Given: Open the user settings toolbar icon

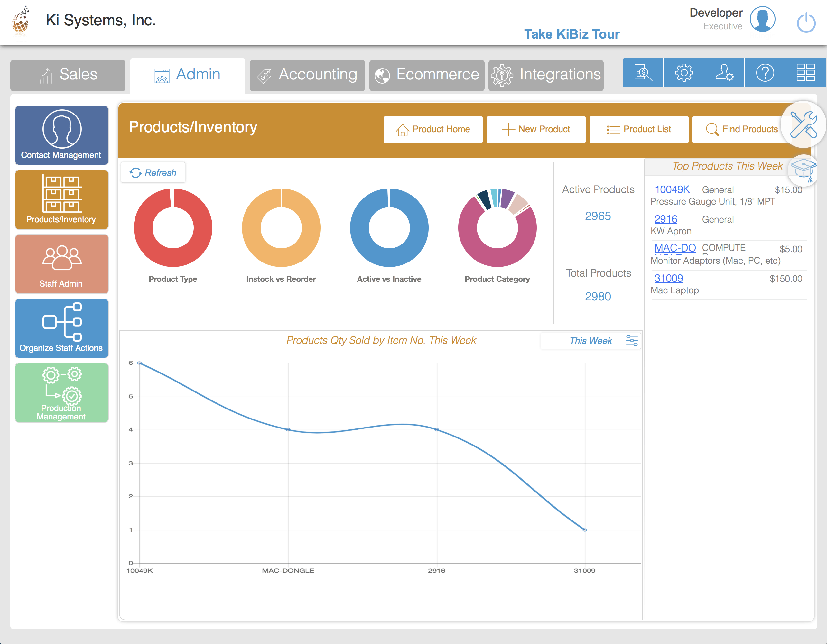Looking at the screenshot, I should [x=724, y=73].
